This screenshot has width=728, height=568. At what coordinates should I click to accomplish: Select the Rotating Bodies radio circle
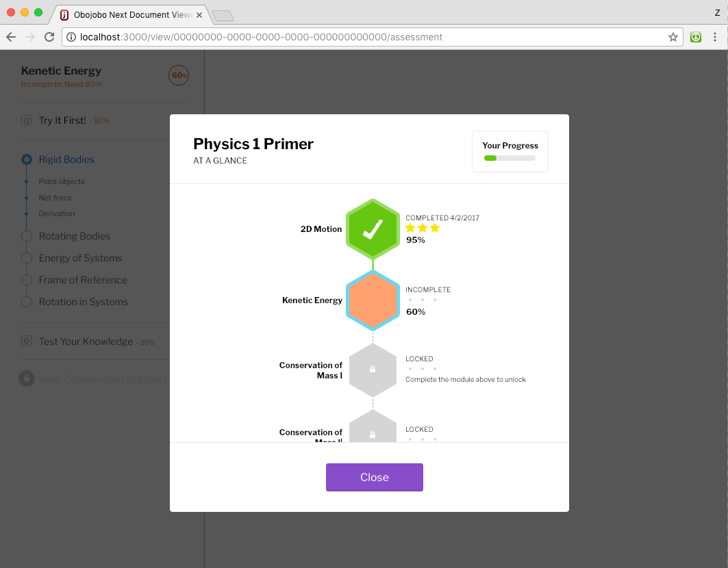pos(25,235)
